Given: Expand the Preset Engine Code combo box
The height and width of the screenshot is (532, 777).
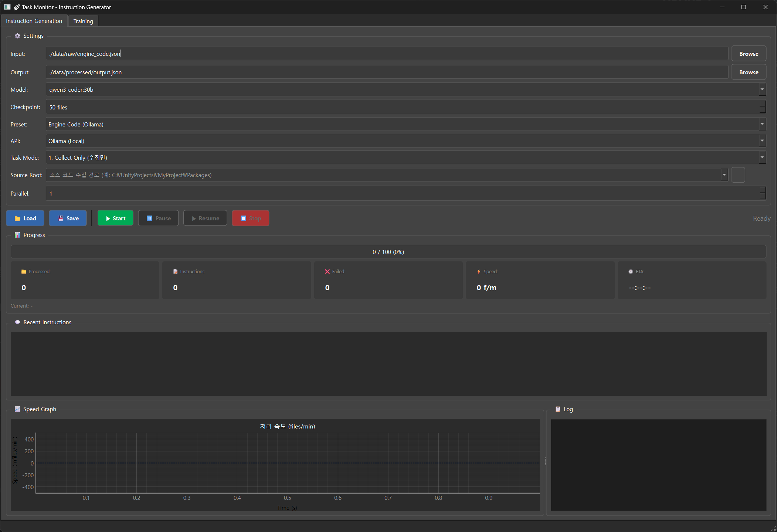Looking at the screenshot, I should [x=762, y=124].
